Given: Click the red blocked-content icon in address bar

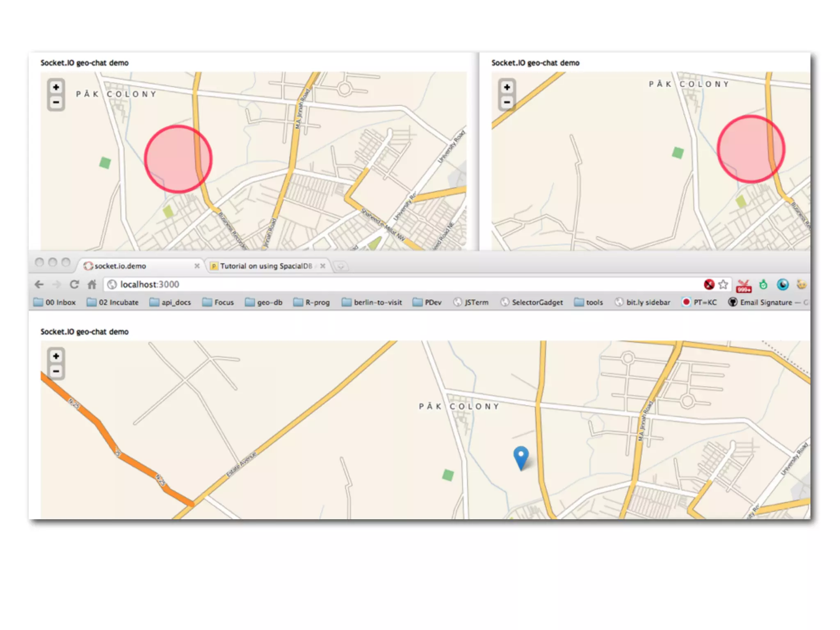Looking at the screenshot, I should [709, 284].
